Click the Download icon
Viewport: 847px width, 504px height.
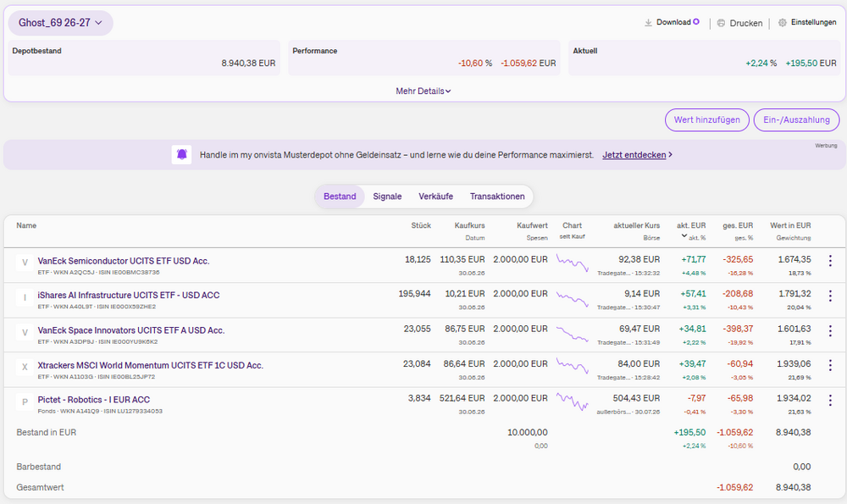point(648,23)
